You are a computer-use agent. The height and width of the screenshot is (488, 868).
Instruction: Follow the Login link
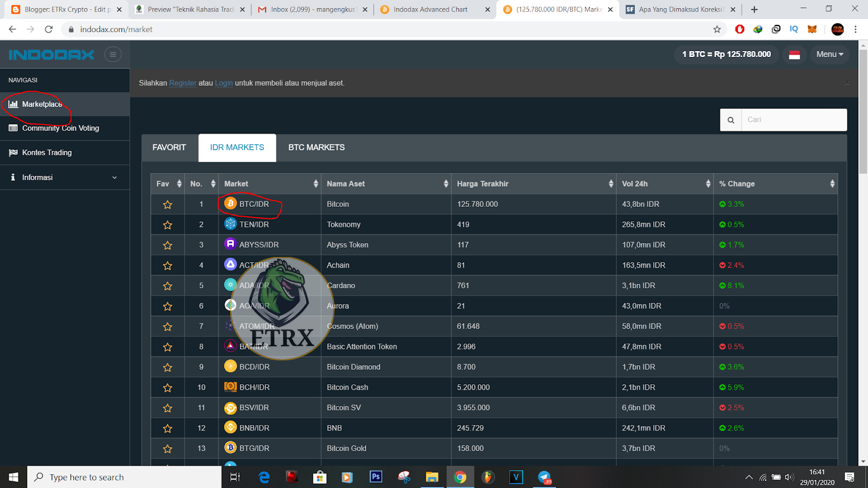[224, 83]
